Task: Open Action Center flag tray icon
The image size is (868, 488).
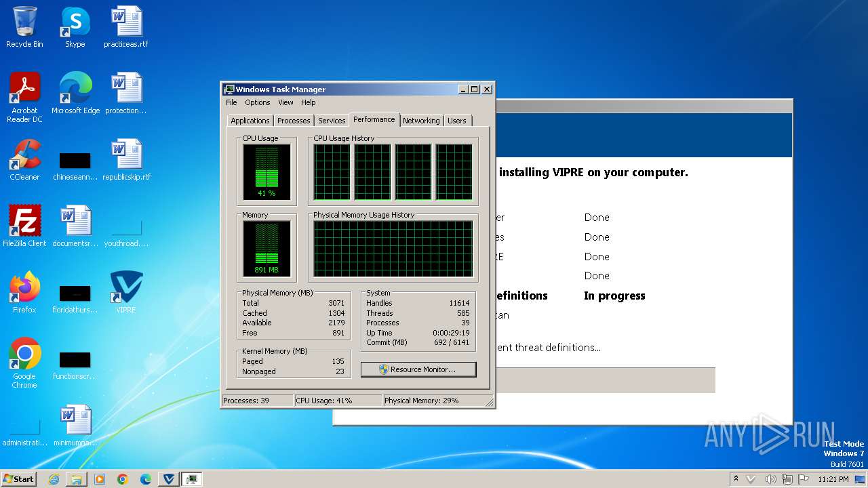Action: [x=804, y=479]
